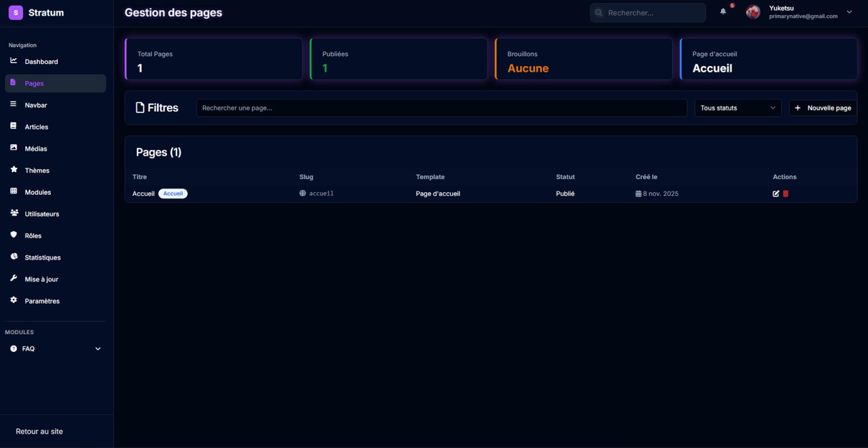This screenshot has width=868, height=448.
Task: Click the Rechercher une page field
Action: click(x=441, y=108)
